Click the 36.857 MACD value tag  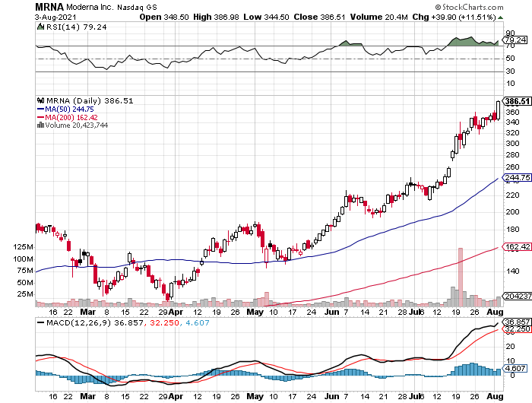(516, 322)
